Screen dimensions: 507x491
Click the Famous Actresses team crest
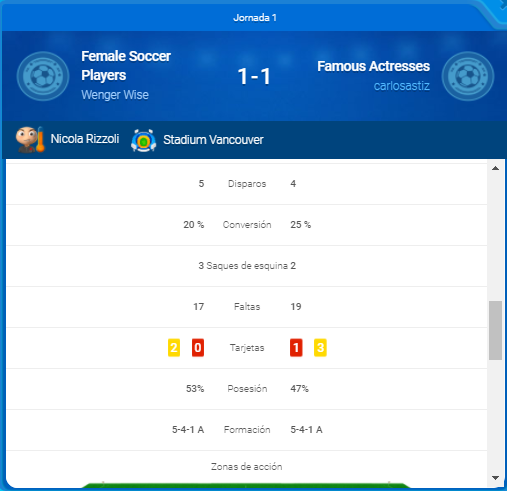pyautogui.click(x=468, y=76)
